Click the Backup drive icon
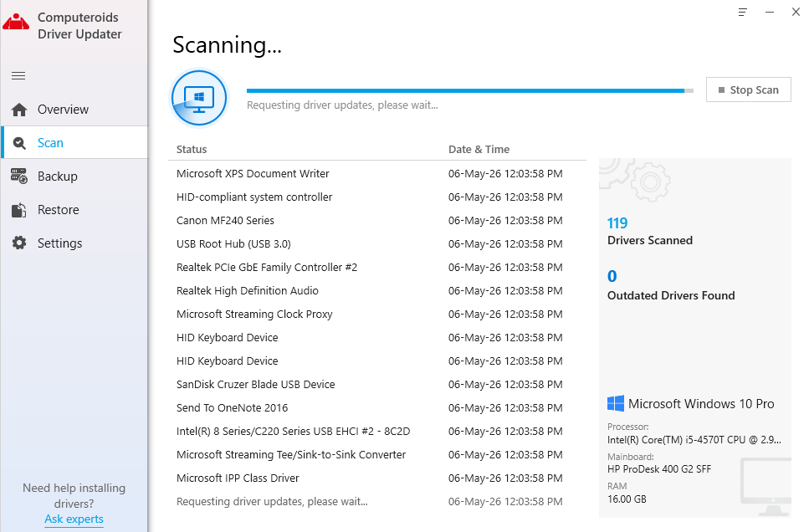The height and width of the screenshot is (532, 809). click(x=19, y=176)
